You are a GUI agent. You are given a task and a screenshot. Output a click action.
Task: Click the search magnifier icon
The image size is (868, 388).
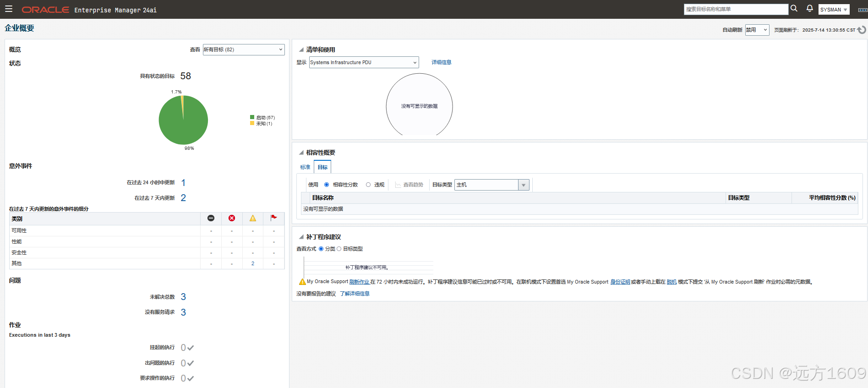[794, 9]
